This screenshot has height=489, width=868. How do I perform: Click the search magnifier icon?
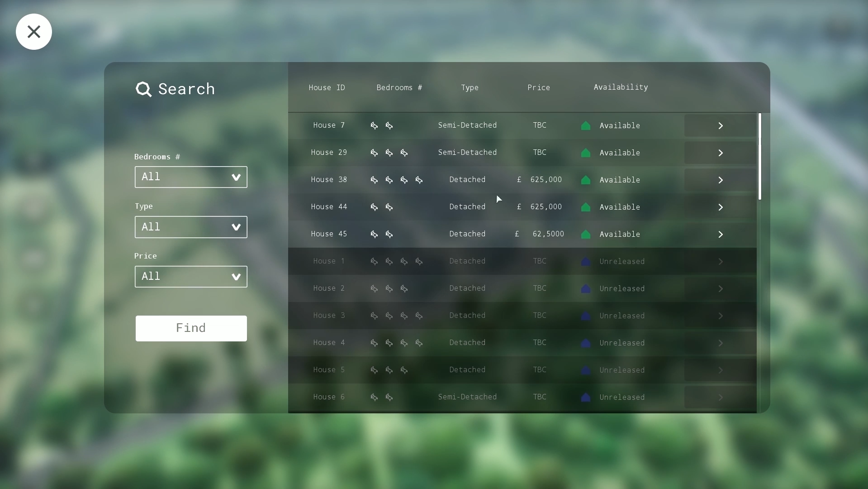coord(143,89)
